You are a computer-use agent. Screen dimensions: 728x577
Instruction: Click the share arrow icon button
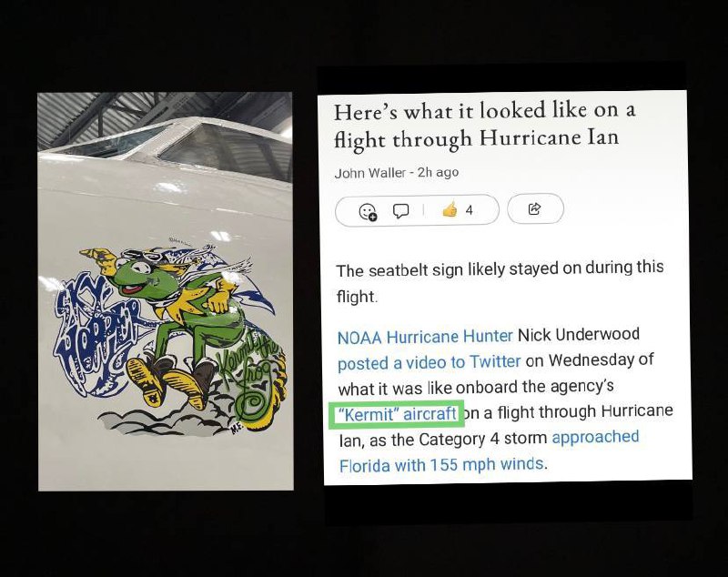(x=535, y=209)
